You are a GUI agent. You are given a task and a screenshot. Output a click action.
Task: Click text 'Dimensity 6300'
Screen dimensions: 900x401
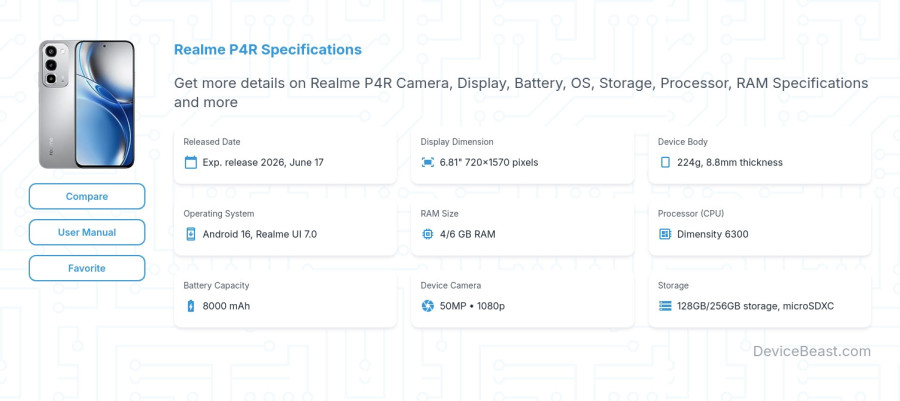click(712, 234)
